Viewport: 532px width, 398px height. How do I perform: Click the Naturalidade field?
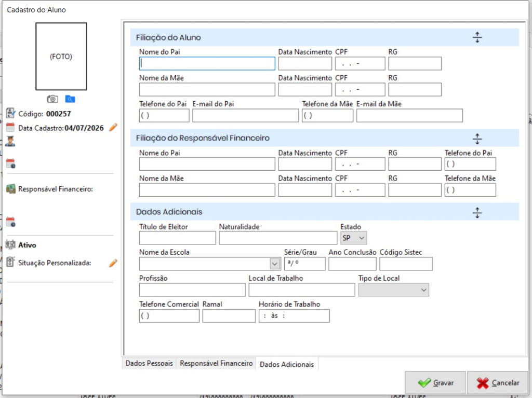(278, 238)
